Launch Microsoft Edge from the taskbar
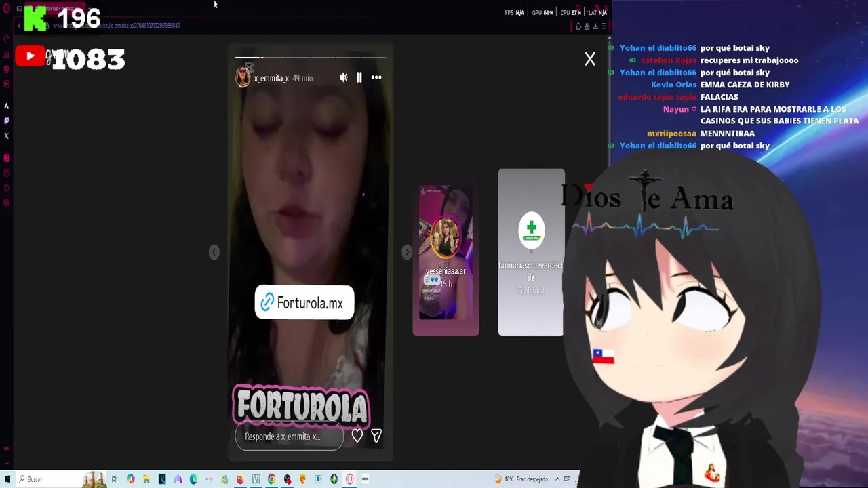Image resolution: width=868 pixels, height=488 pixels. click(193, 479)
